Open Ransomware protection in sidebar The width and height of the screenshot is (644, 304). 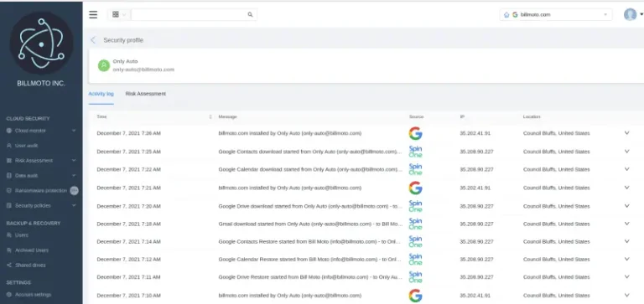pyautogui.click(x=40, y=191)
